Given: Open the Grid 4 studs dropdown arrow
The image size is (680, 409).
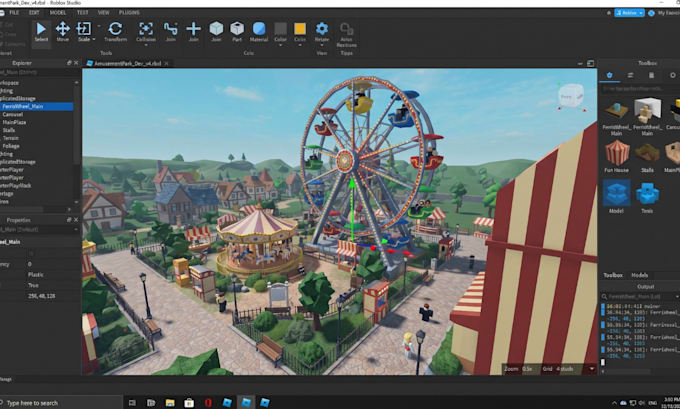Looking at the screenshot, I should point(592,369).
